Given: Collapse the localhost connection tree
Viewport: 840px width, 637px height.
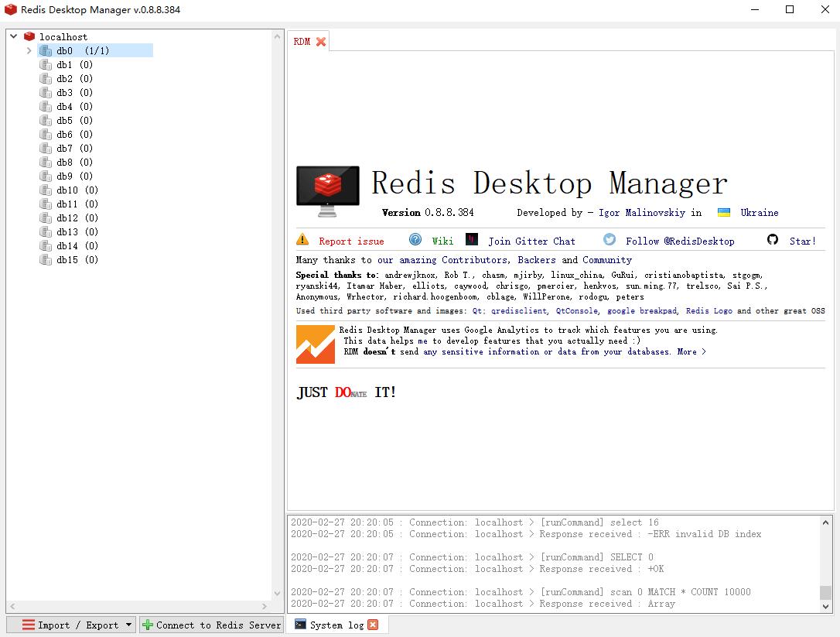Looking at the screenshot, I should point(14,36).
